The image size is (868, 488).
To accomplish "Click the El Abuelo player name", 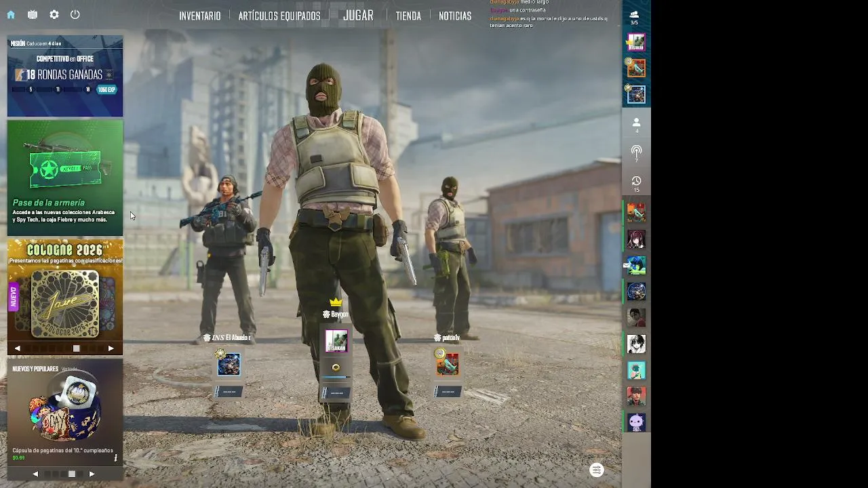I will pos(231,338).
